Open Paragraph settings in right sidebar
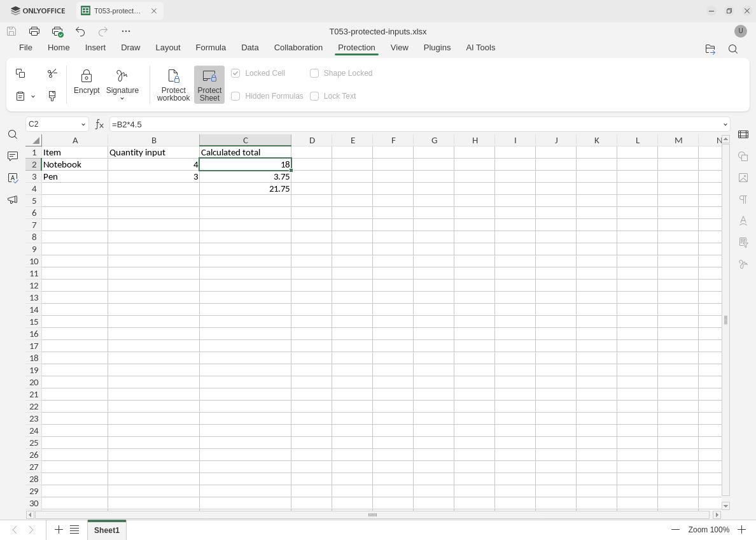The height and width of the screenshot is (540, 756). pyautogui.click(x=743, y=199)
